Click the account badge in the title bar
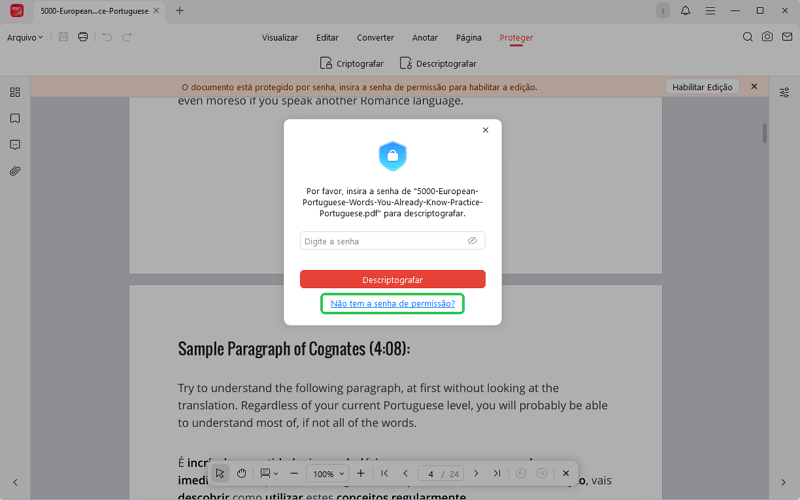The image size is (800, 500). [662, 11]
